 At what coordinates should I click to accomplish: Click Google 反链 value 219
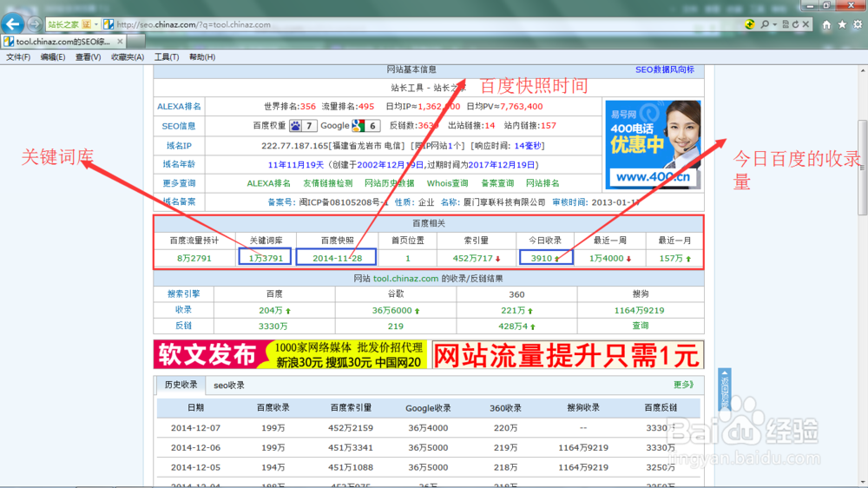coord(395,326)
